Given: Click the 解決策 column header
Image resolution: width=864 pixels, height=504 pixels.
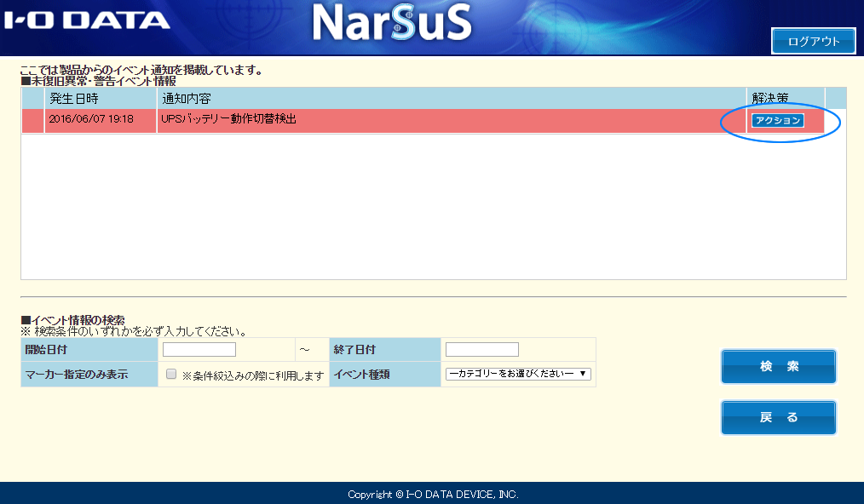Looking at the screenshot, I should (x=786, y=99).
